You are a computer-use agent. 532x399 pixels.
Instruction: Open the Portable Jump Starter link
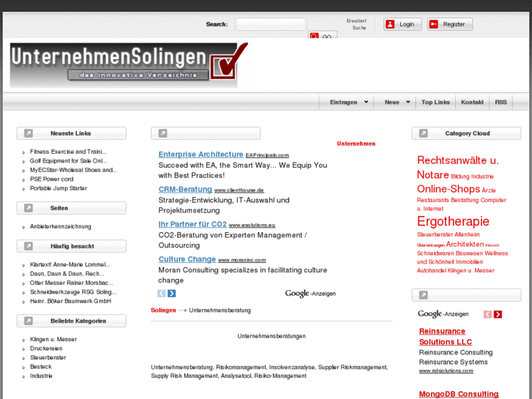59,188
